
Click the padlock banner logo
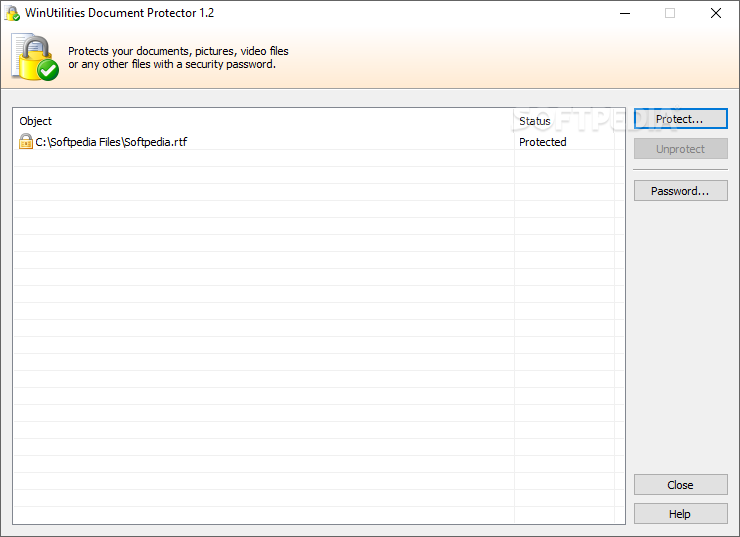coord(35,57)
